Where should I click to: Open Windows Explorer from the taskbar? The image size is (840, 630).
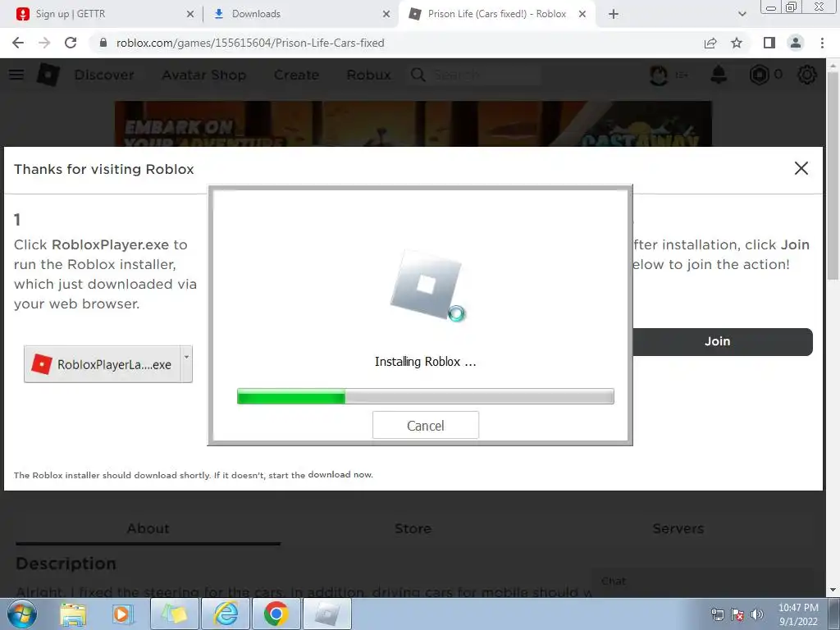73,614
